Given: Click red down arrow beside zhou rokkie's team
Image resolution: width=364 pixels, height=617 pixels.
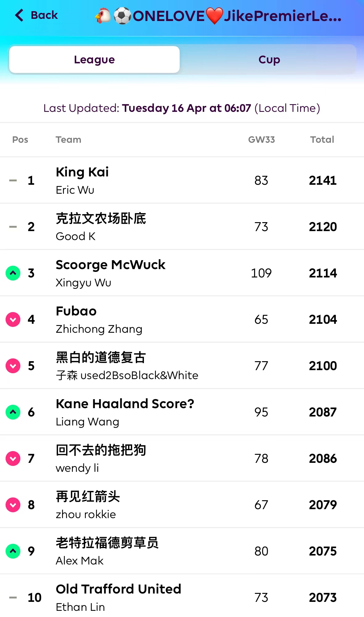Looking at the screenshot, I should [13, 505].
